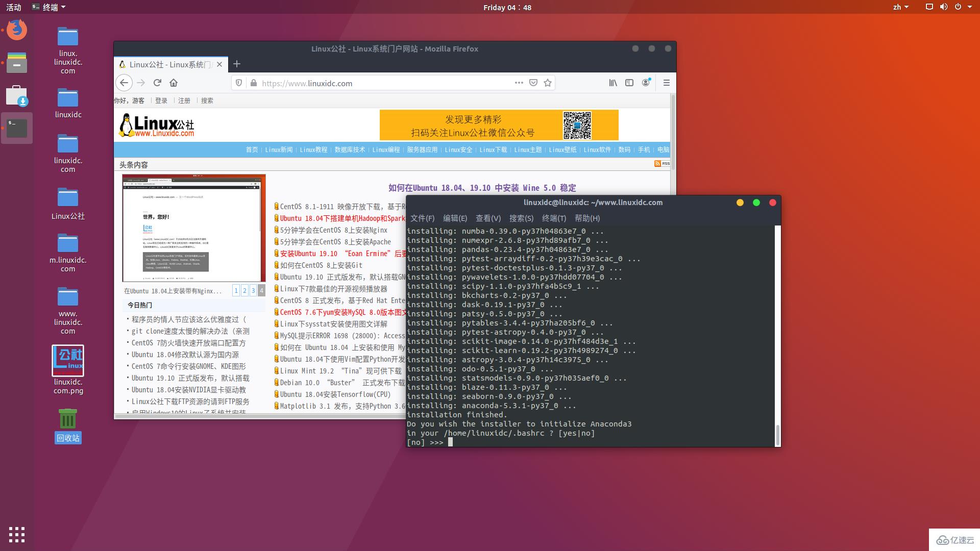Open the Friday 04:48 clock panel
980x551 pixels.
(507, 7)
